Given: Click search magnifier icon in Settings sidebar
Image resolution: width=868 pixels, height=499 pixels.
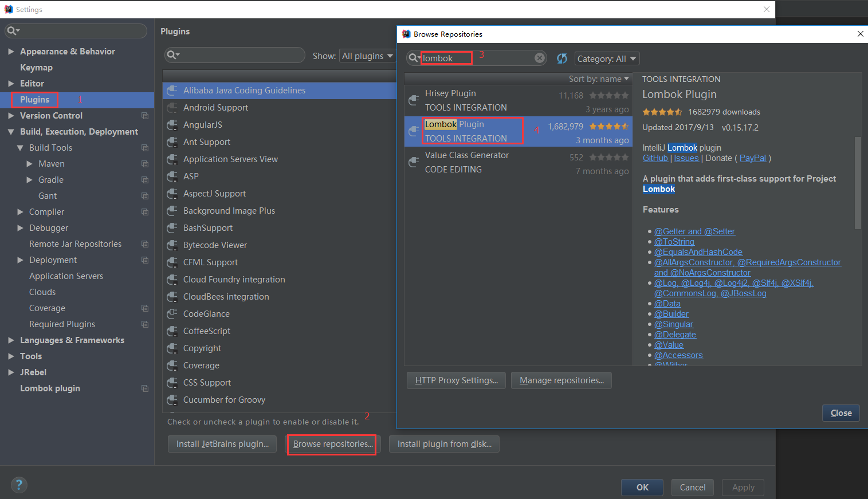Looking at the screenshot, I should coord(13,31).
